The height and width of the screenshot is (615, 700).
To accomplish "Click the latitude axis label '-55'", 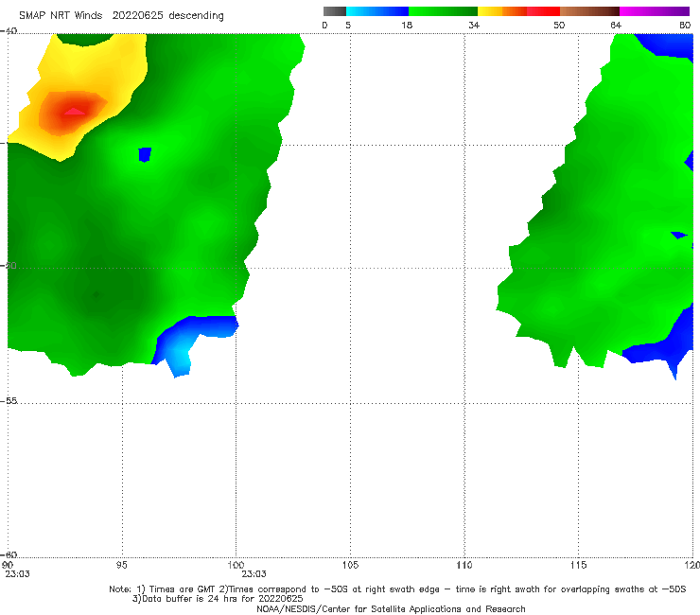I will coord(9,400).
